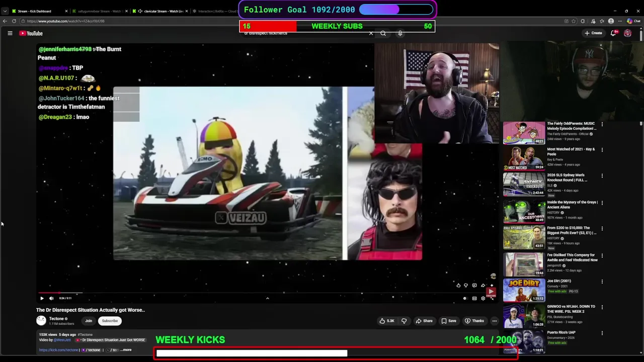
Task: Open Puerto Rico's UAP documentary title
Action: 561,332
